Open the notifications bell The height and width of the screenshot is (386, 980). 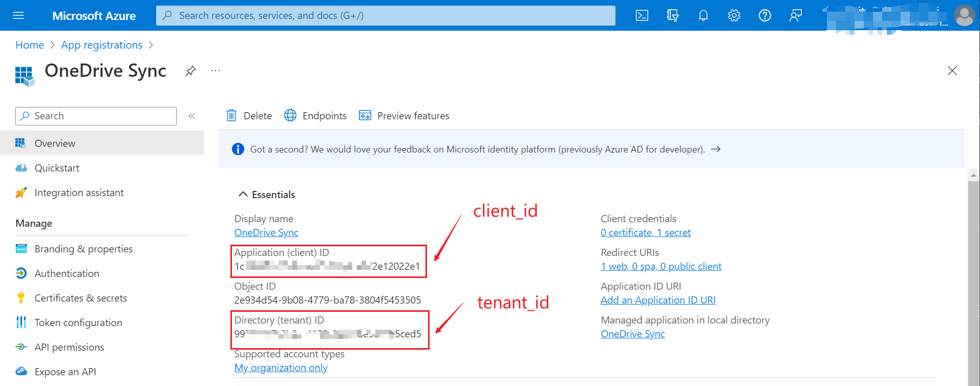[704, 15]
